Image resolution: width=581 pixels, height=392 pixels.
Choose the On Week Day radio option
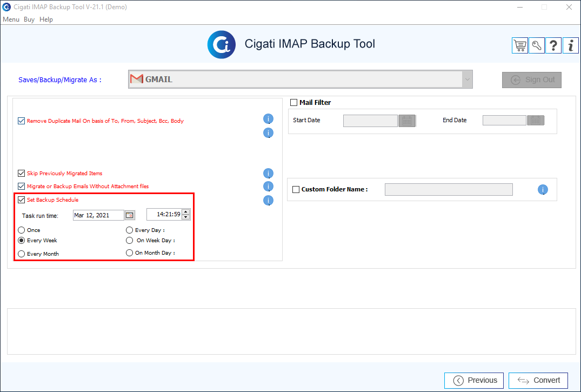click(x=129, y=240)
